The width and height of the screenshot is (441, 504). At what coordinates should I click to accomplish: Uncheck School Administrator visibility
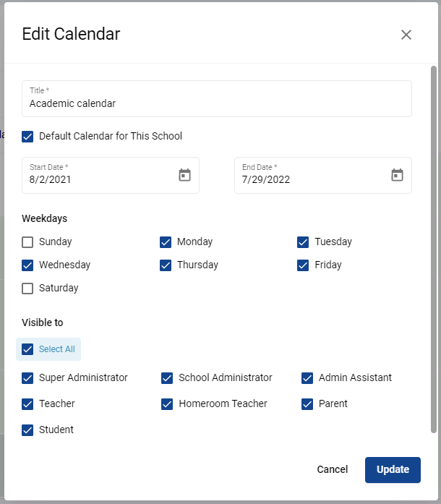[x=167, y=378]
